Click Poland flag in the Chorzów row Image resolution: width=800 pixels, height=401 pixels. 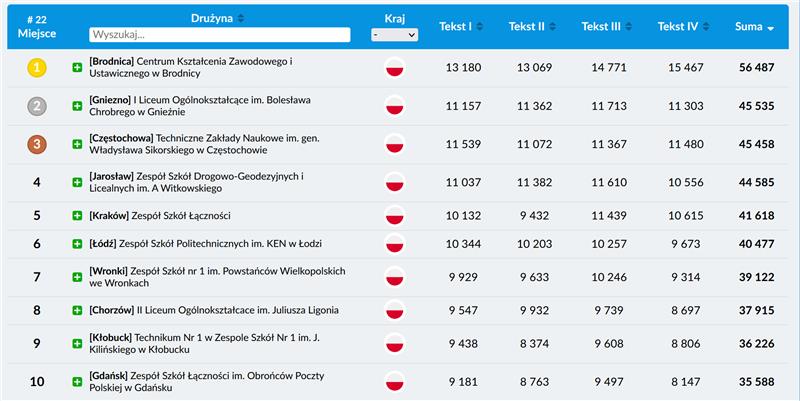coord(394,311)
